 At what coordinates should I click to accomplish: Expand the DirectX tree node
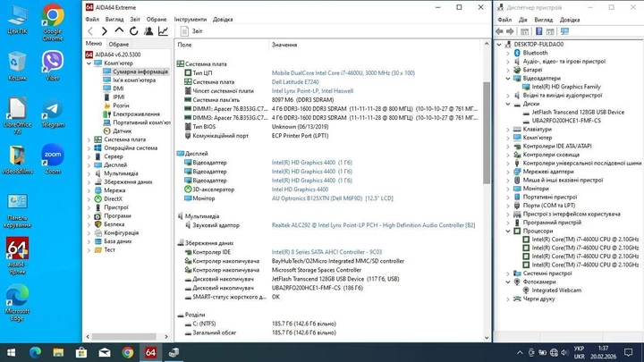[89, 199]
